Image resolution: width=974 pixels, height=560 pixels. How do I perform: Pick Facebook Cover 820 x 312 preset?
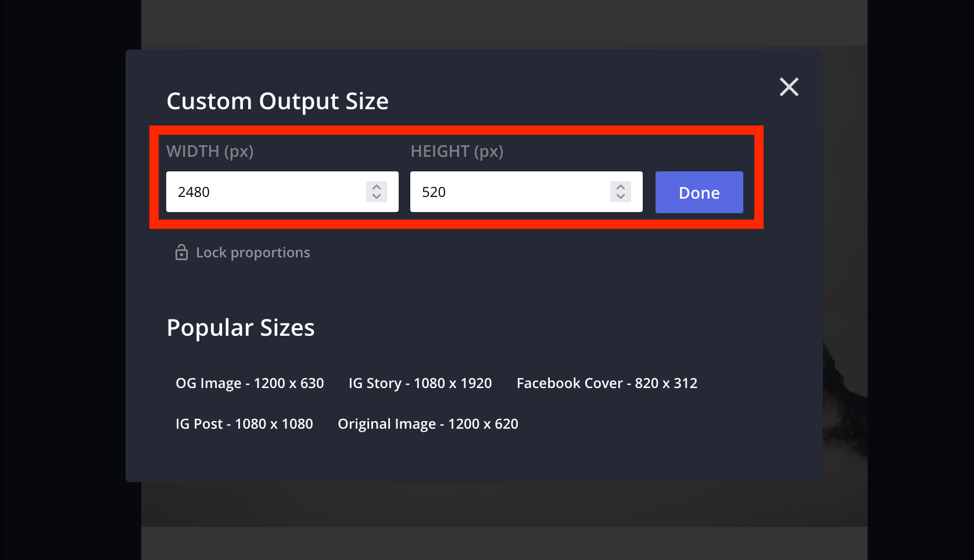[607, 383]
